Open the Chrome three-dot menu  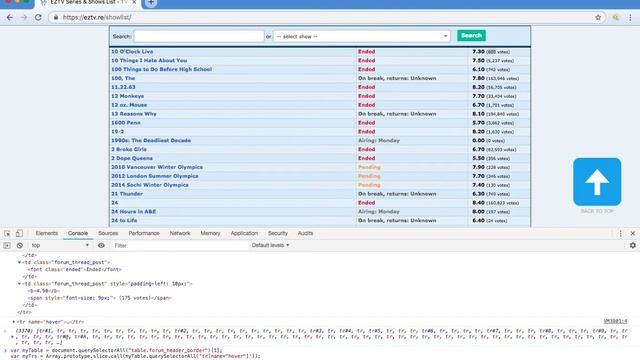[x=630, y=18]
